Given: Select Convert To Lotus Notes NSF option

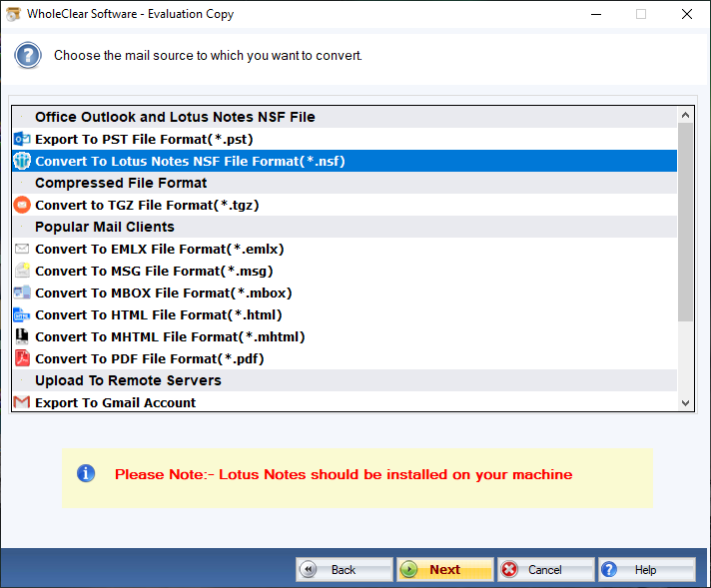Looking at the screenshot, I should tap(345, 161).
